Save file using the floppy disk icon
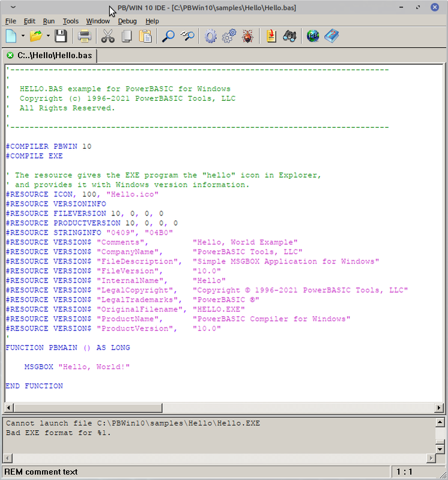Screen dimensions: 448x480 coord(61,36)
